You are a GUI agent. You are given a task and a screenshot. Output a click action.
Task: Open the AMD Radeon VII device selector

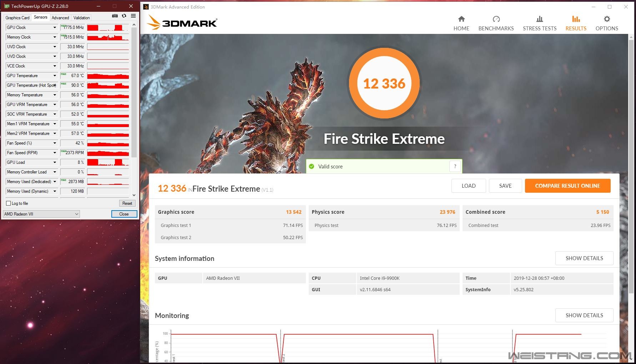(x=41, y=214)
